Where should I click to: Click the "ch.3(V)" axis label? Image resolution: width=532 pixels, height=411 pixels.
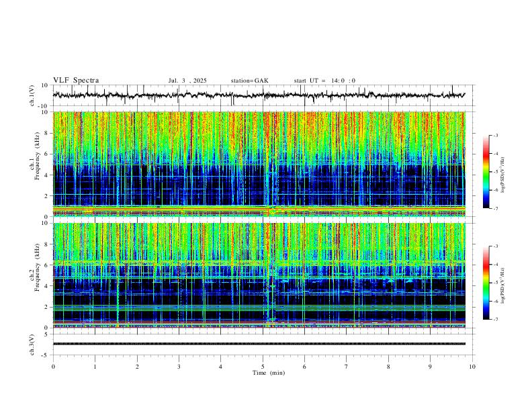[32, 345]
